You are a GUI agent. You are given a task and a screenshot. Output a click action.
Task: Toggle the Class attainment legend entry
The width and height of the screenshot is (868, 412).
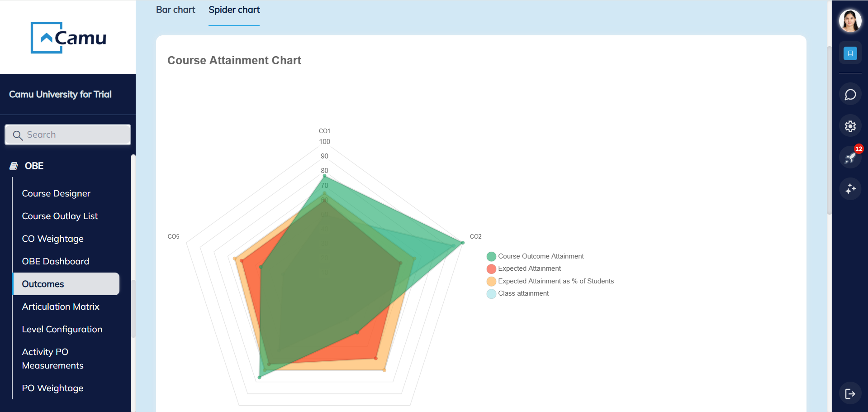(523, 293)
